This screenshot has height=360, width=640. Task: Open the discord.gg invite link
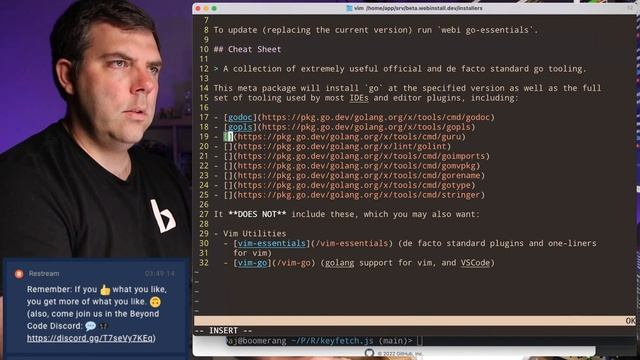pos(91,338)
